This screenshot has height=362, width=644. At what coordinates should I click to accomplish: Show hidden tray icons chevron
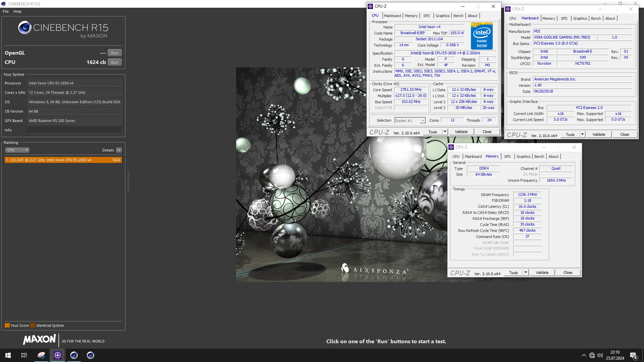584,355
